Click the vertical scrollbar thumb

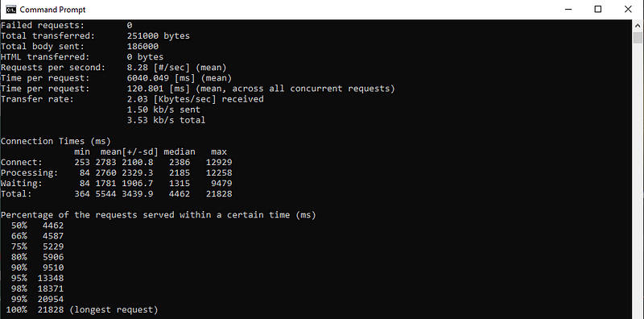(x=637, y=38)
